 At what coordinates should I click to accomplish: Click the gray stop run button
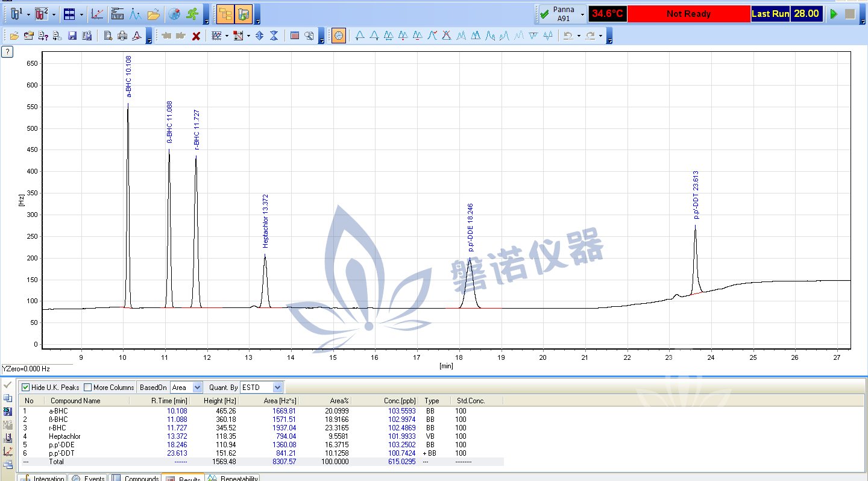(850, 14)
